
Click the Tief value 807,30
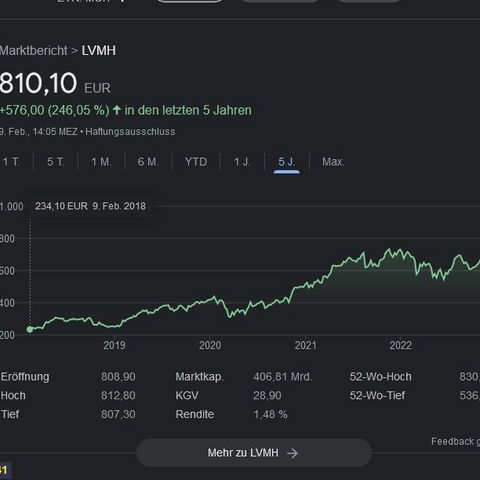click(x=118, y=414)
